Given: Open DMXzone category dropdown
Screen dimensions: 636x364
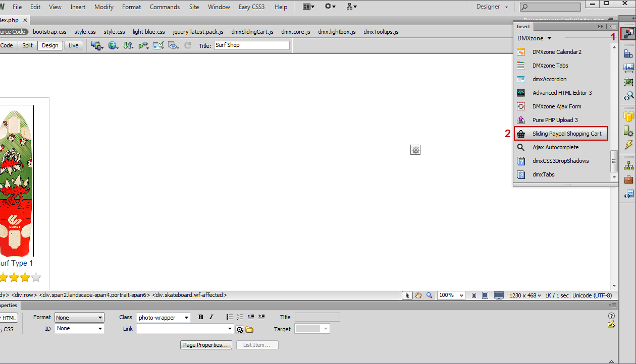Looking at the screenshot, I should 535,38.
